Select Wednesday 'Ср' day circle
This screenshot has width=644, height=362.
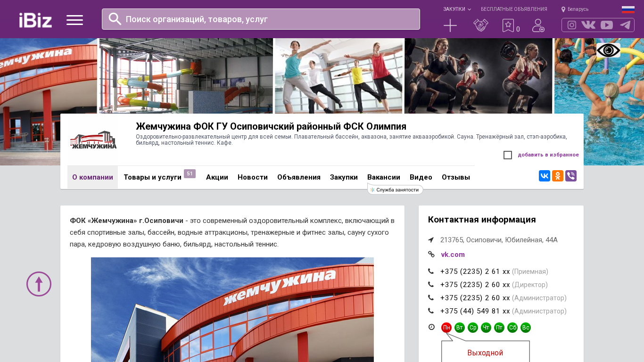tap(473, 328)
